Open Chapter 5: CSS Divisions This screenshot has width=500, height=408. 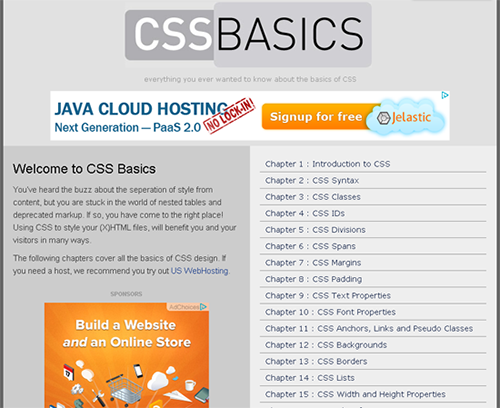click(315, 230)
